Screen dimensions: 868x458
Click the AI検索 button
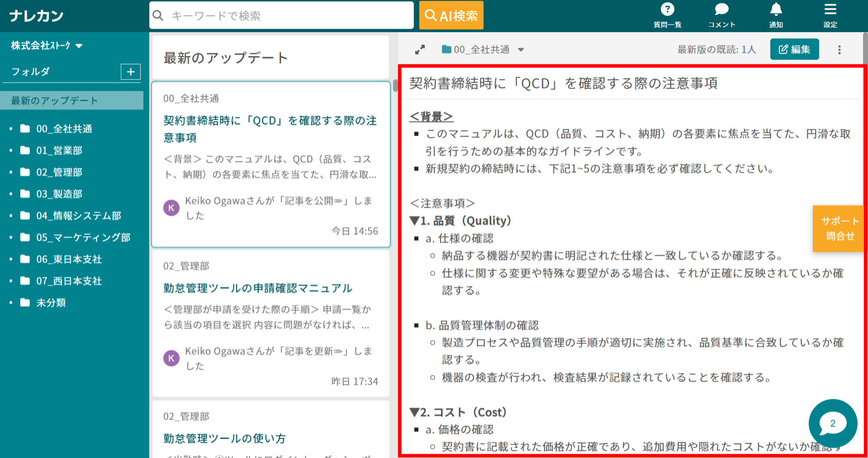click(451, 15)
